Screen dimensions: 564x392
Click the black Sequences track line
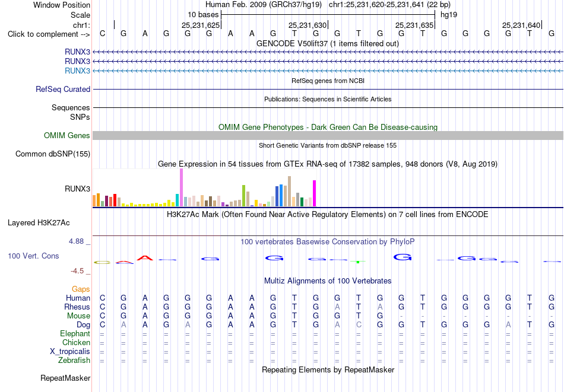pyautogui.click(x=328, y=107)
